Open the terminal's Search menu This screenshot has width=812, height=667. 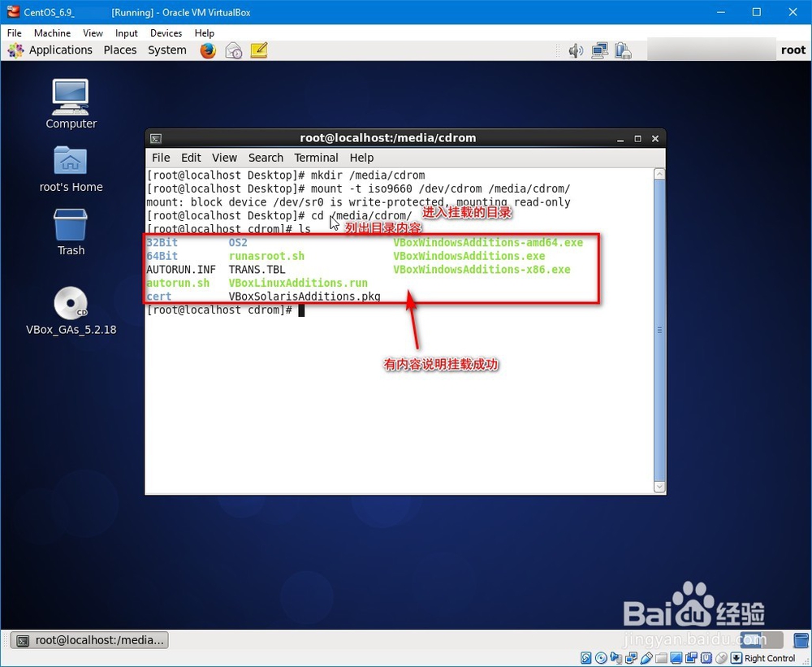(266, 158)
